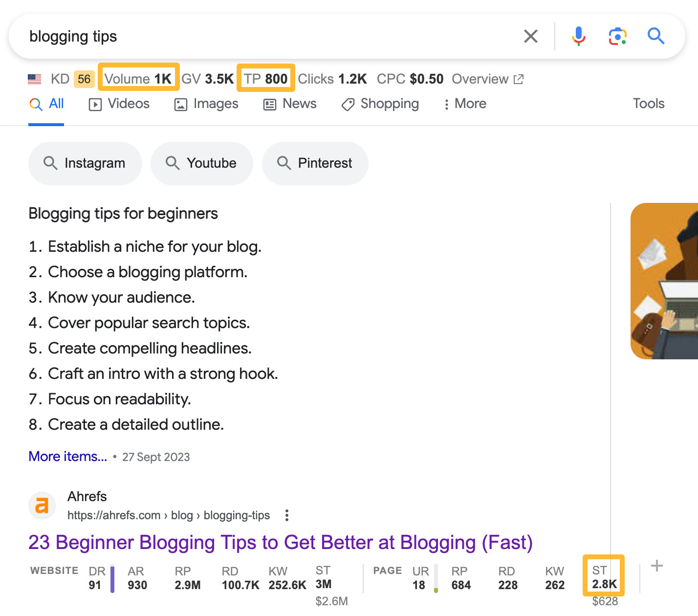Clear the search query with the X icon
The height and width of the screenshot is (616, 698).
point(531,36)
